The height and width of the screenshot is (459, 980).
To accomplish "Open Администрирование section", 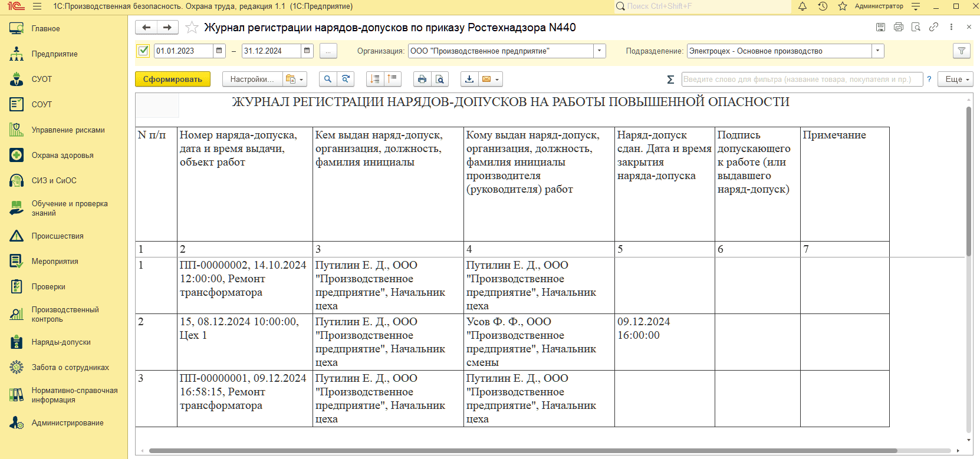I will click(64, 422).
